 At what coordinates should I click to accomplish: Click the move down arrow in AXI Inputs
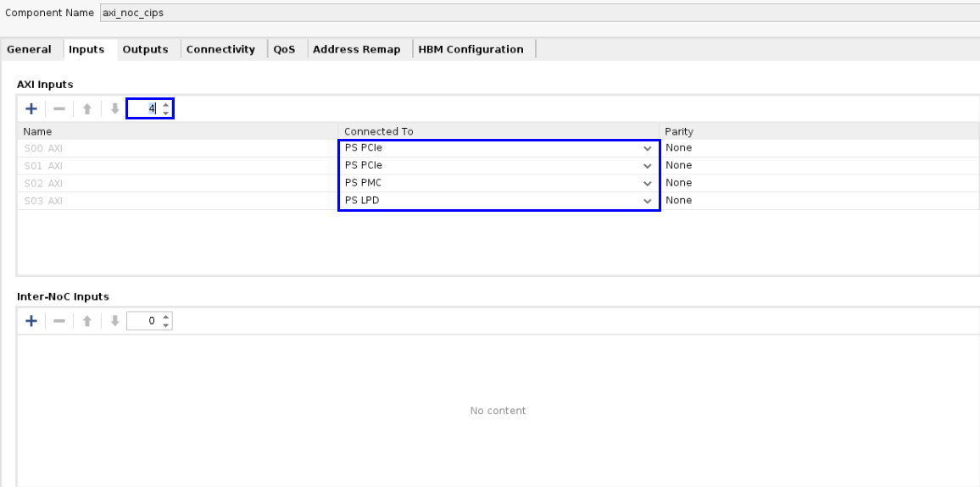coord(114,108)
